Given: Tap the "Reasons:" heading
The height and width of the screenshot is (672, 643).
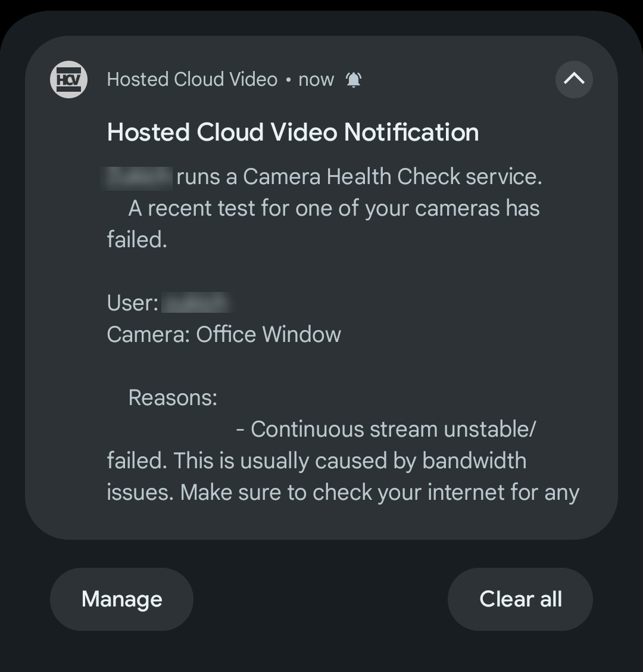Looking at the screenshot, I should coord(173,397).
